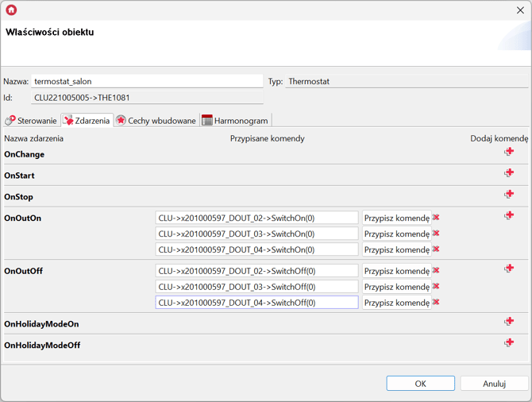Delete the DOUT_04 SwitchOff command
Screen dimensions: 532x402
click(x=436, y=303)
